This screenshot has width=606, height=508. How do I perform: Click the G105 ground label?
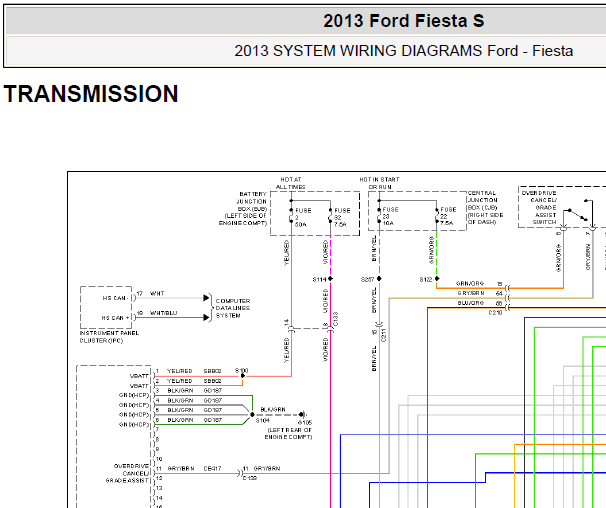305,423
